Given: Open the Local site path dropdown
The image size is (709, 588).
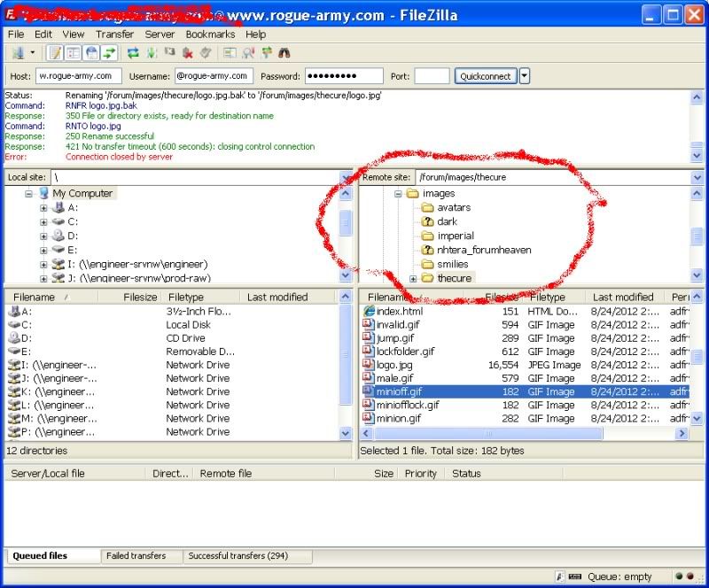Looking at the screenshot, I should (x=346, y=177).
